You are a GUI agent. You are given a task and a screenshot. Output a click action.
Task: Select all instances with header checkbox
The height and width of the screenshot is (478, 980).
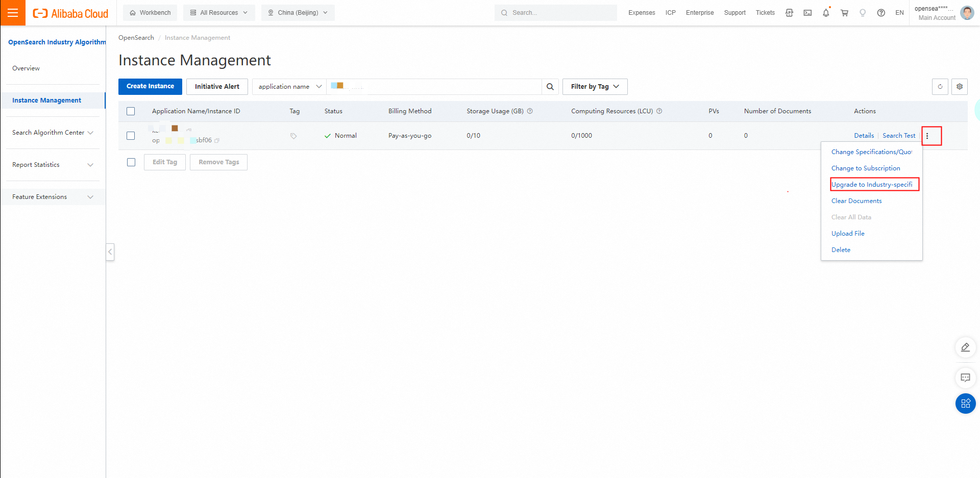tap(131, 111)
